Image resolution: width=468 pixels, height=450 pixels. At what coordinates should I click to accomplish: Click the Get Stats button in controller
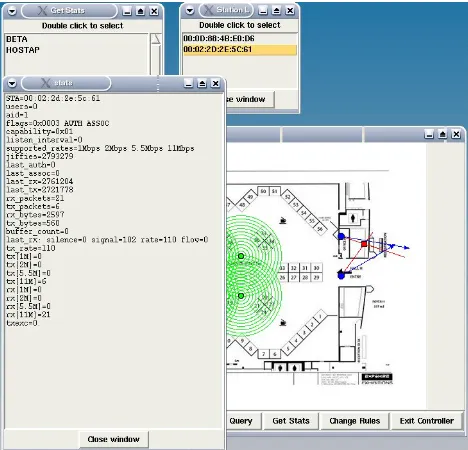291,421
